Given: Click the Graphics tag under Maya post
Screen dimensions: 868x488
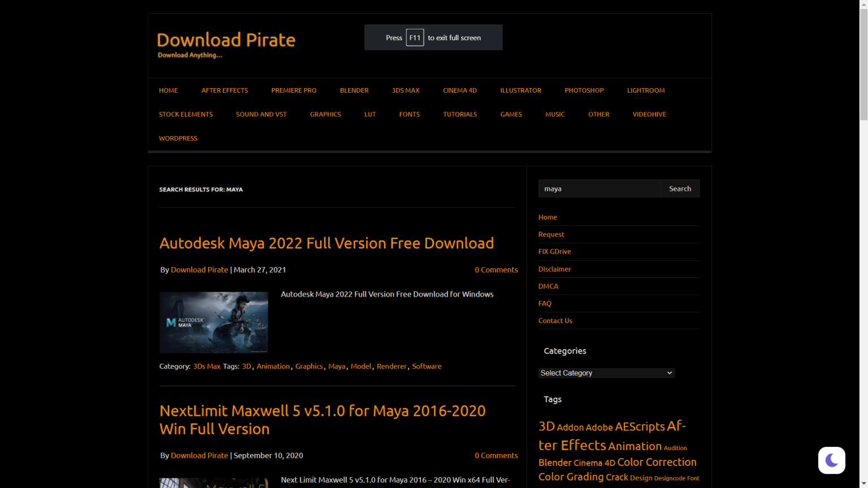Looking at the screenshot, I should 309,367.
